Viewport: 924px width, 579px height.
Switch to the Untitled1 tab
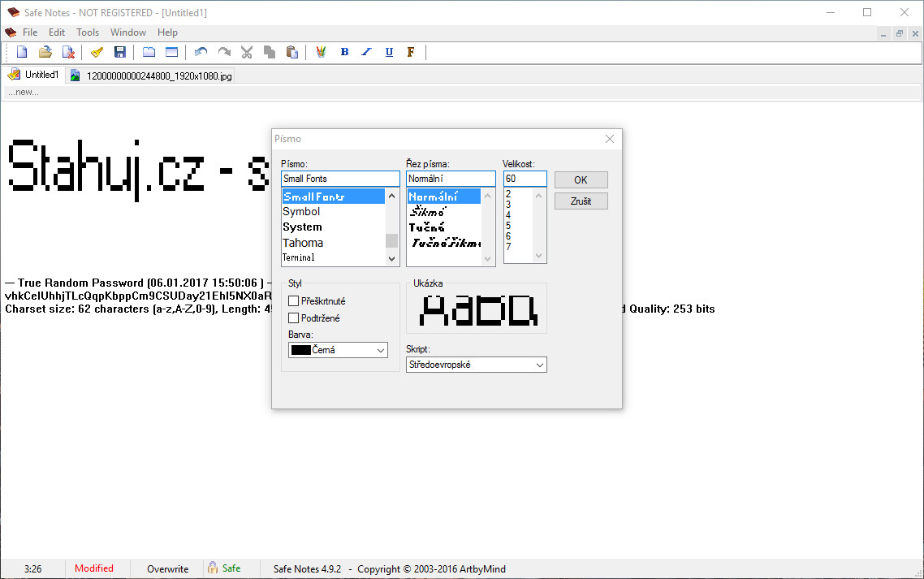[x=33, y=74]
